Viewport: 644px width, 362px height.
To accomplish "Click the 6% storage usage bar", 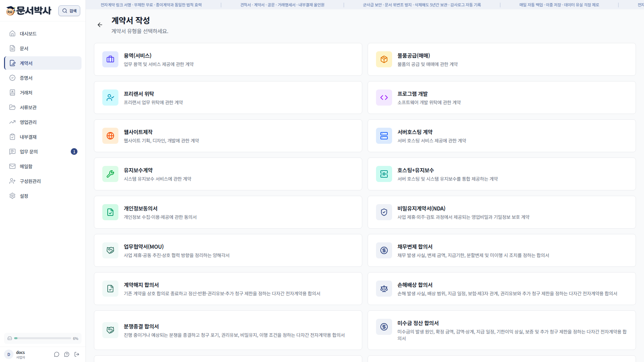I will [43, 338].
